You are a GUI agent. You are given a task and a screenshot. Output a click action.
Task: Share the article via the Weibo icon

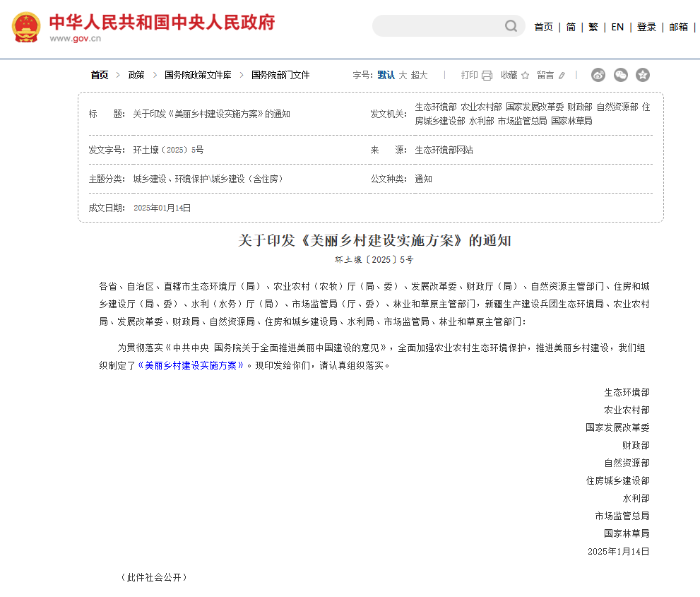click(x=598, y=75)
